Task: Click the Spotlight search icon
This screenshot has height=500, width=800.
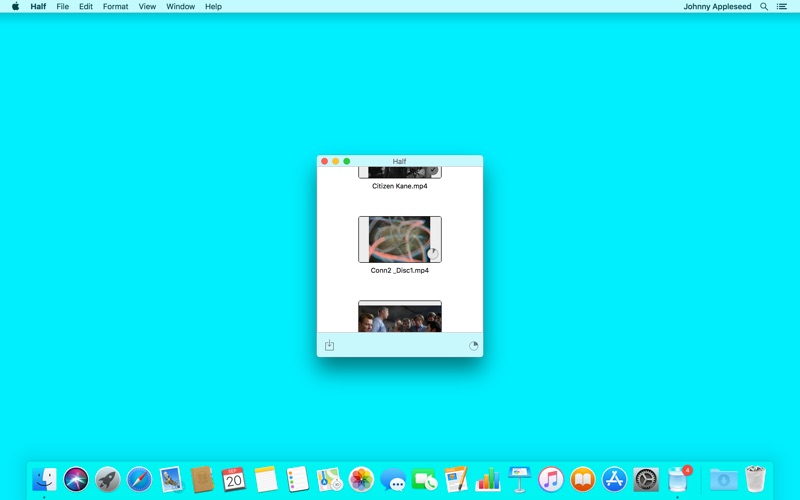Action: click(764, 6)
